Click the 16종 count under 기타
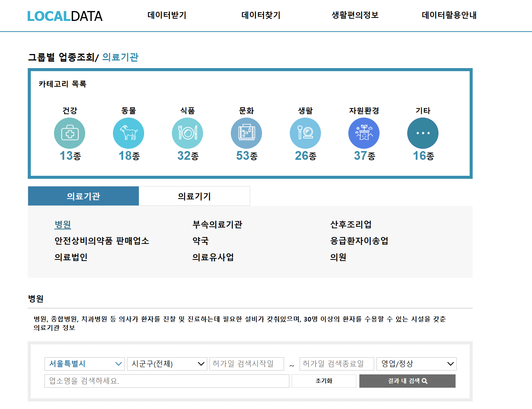This screenshot has width=532, height=409. [424, 156]
